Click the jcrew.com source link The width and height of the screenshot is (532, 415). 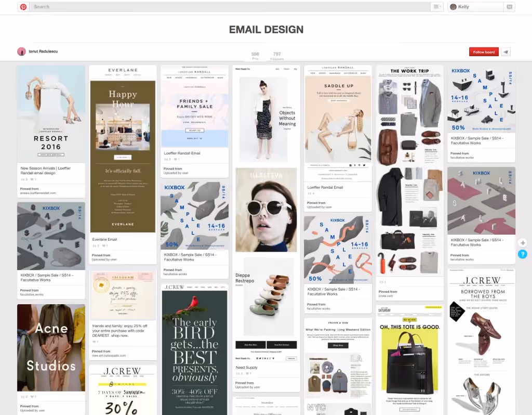point(386,296)
